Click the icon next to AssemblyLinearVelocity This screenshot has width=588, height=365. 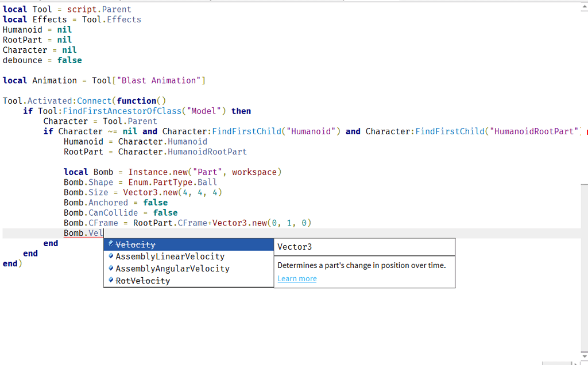pos(111,257)
